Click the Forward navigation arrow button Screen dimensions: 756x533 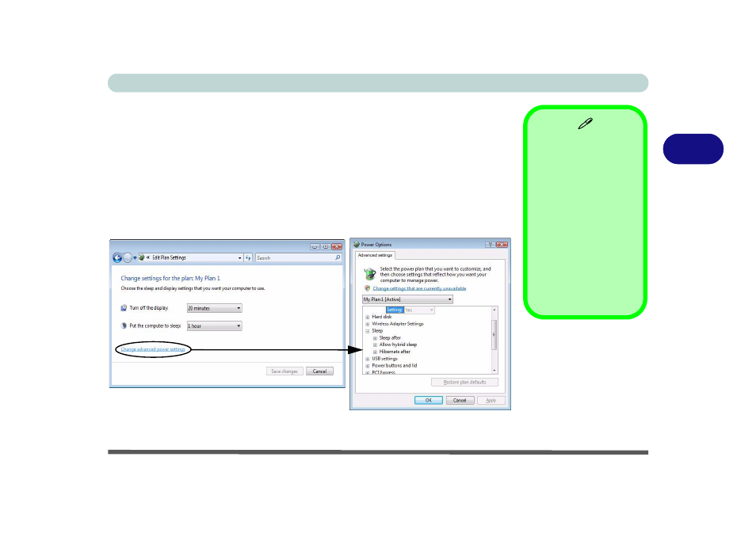128,257
